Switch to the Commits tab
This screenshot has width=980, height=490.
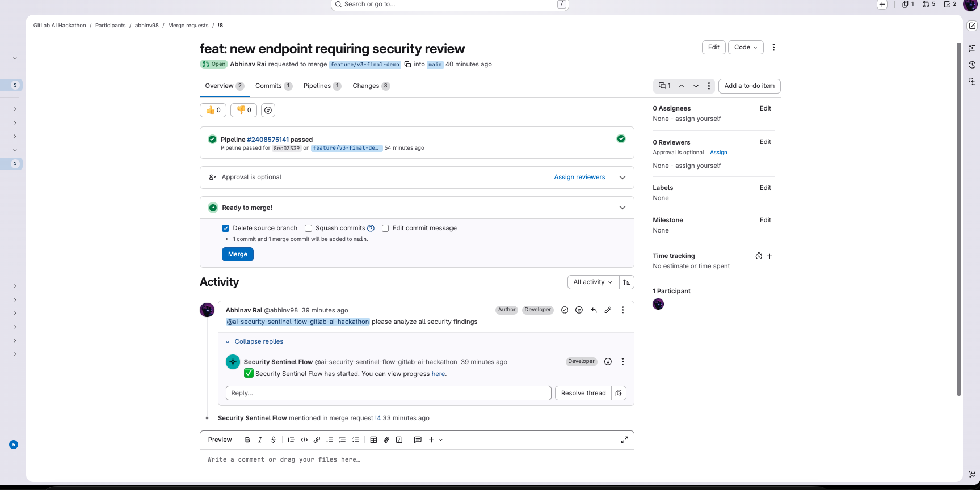274,86
